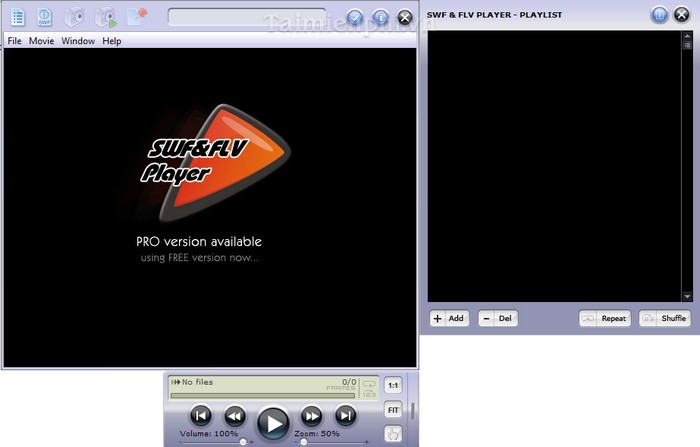This screenshot has height=447, width=700.
Task: Close the Playlist window
Action: (682, 15)
